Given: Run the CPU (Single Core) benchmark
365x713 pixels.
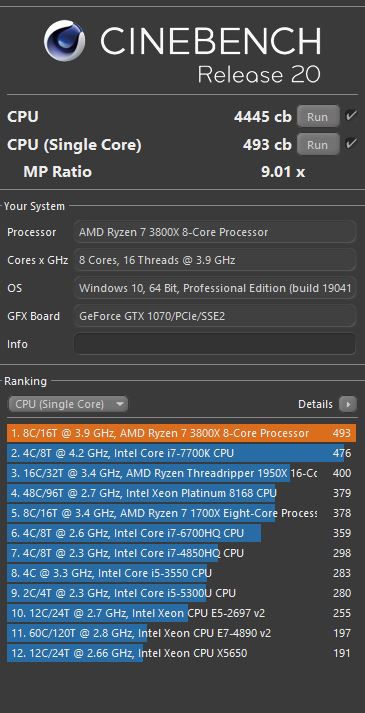Looking at the screenshot, I should [x=318, y=145].
